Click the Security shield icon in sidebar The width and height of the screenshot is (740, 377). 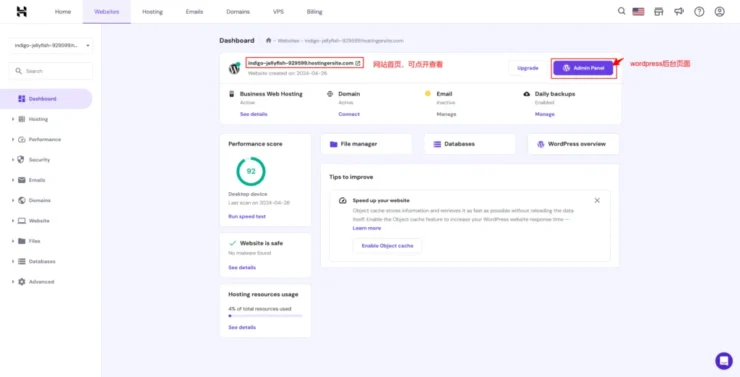click(21, 159)
